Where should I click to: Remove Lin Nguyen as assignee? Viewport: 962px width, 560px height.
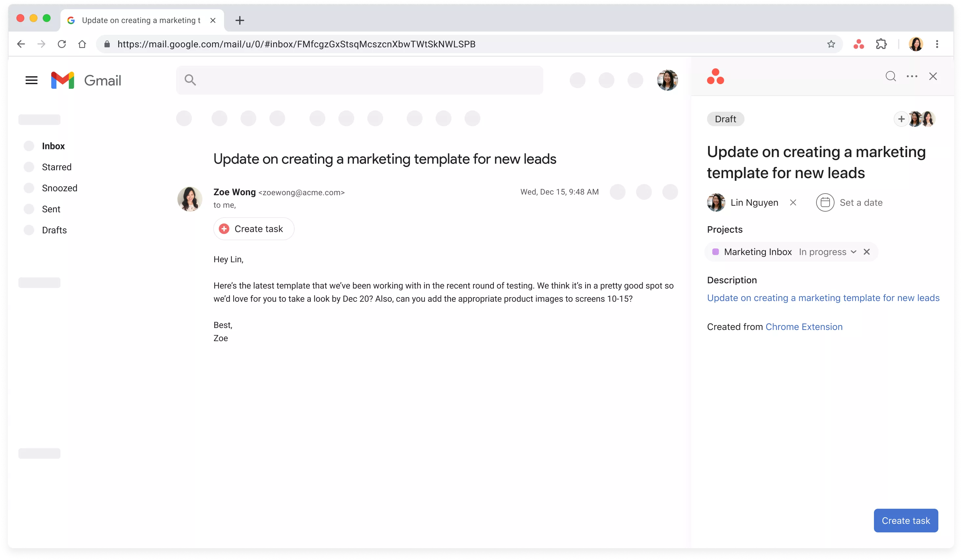[x=793, y=203]
